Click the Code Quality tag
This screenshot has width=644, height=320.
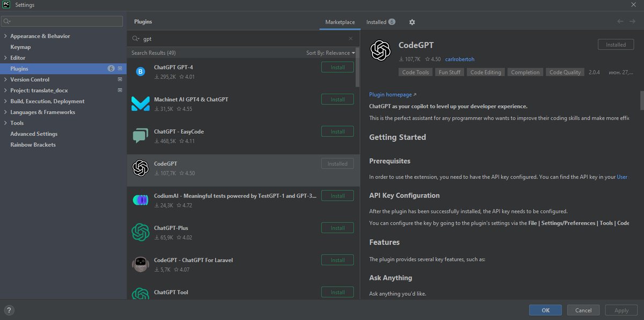click(x=565, y=72)
